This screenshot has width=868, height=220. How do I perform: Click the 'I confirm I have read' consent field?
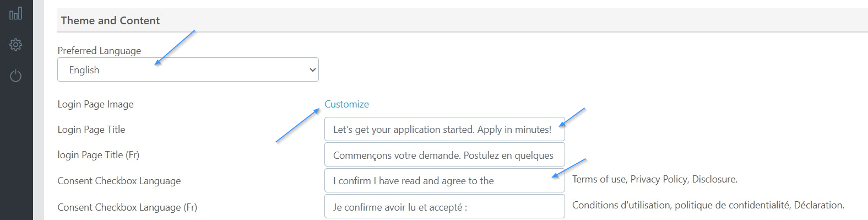(x=444, y=180)
